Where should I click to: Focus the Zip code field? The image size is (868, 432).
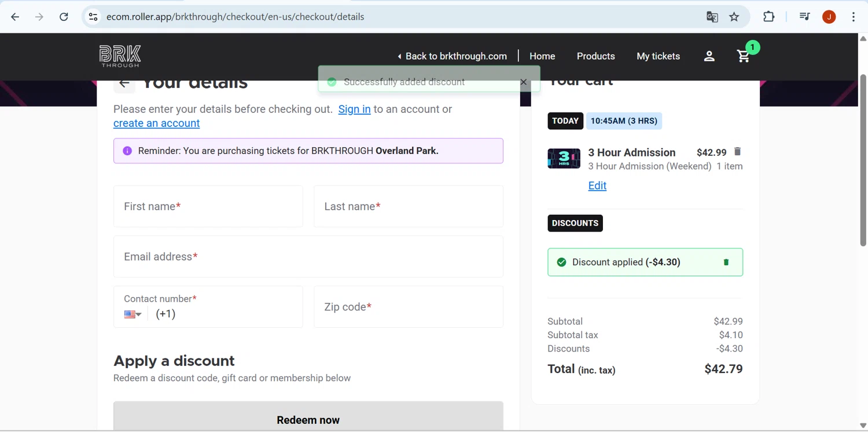[409, 307]
